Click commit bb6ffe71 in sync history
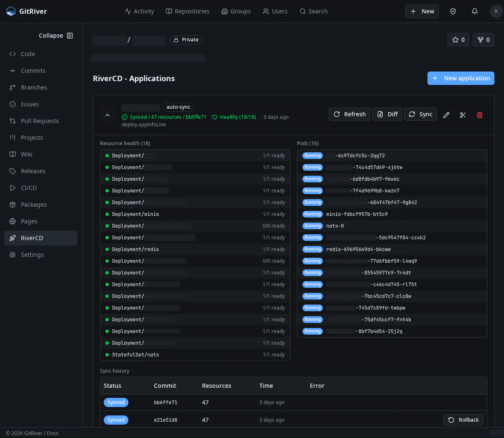The height and width of the screenshot is (438, 504). click(x=166, y=402)
